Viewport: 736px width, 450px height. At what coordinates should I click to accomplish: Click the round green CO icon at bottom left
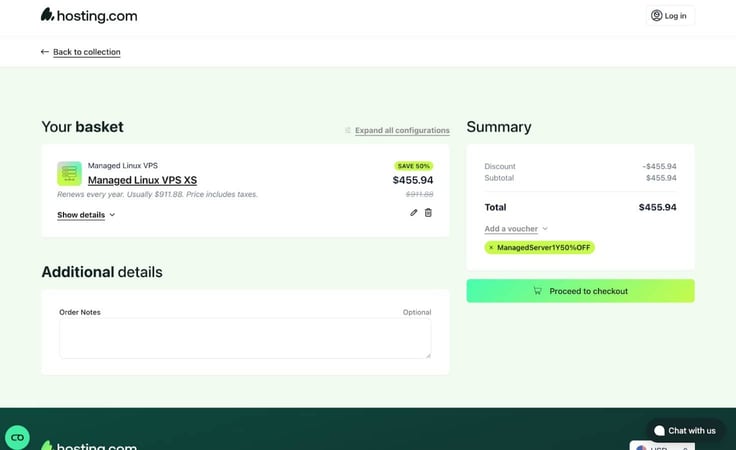point(17,437)
